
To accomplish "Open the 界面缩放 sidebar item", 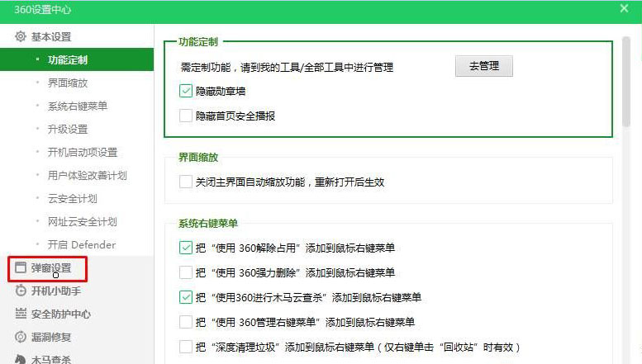I will pyautogui.click(x=68, y=83).
